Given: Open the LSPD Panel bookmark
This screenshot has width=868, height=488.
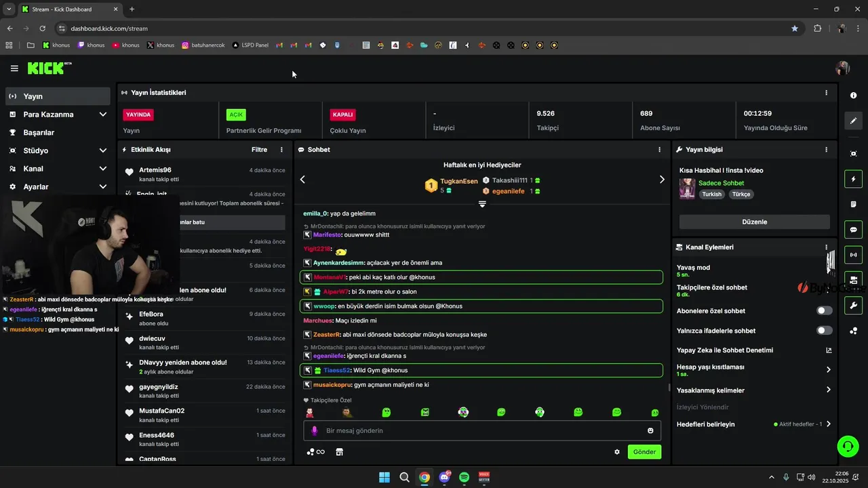Looking at the screenshot, I should point(250,45).
